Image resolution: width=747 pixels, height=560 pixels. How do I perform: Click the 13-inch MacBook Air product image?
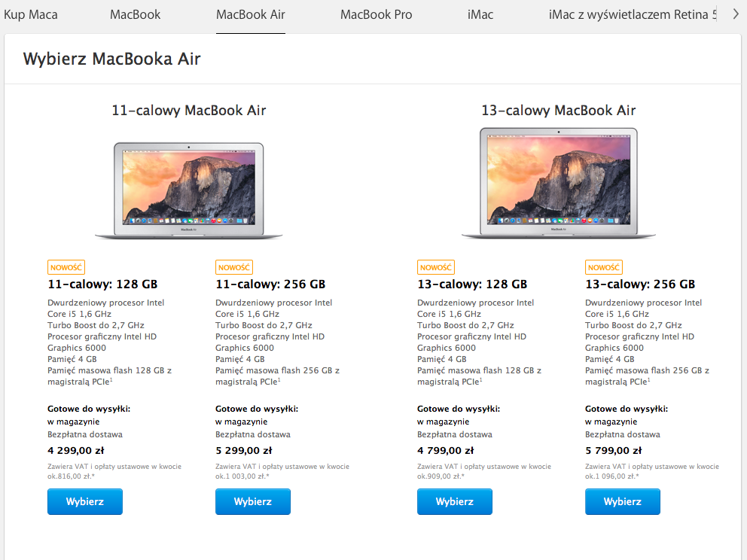pyautogui.click(x=558, y=183)
